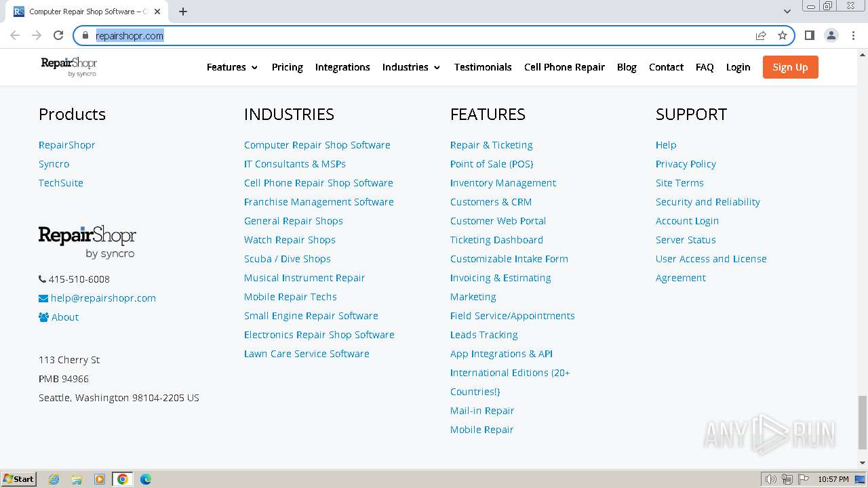Viewport: 868px width, 488px height.
Task: Open Security and Reliability link
Action: click(708, 202)
